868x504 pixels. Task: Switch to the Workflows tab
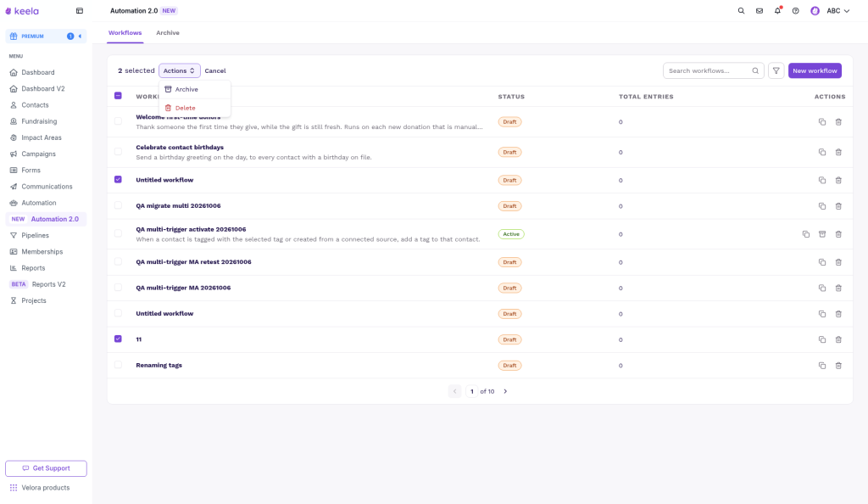coord(125,33)
